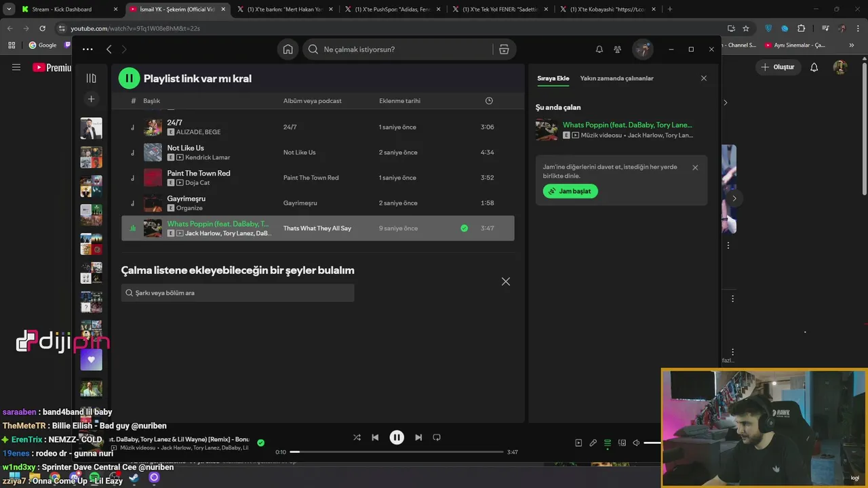
Task: Bookmark this page with star icon
Action: pyautogui.click(x=746, y=28)
